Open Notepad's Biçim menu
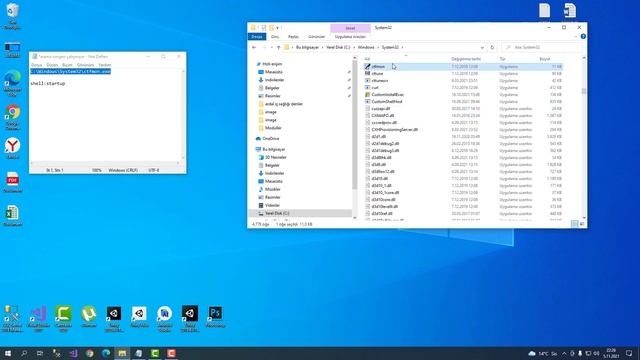This screenshot has width=640, height=360. [x=67, y=65]
